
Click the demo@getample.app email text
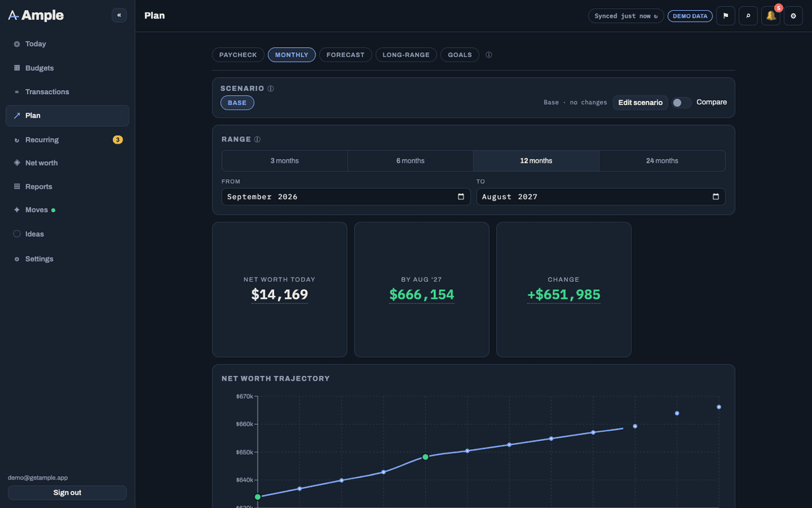tap(38, 478)
